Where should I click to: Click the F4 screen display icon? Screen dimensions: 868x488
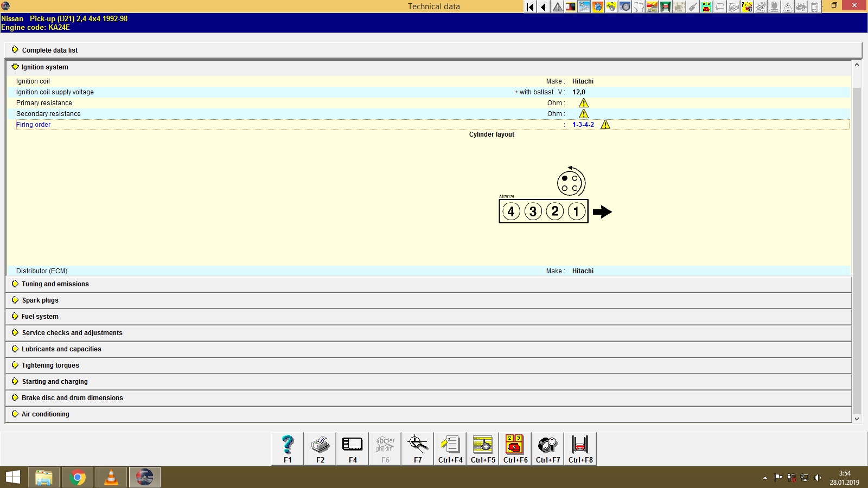[352, 445]
